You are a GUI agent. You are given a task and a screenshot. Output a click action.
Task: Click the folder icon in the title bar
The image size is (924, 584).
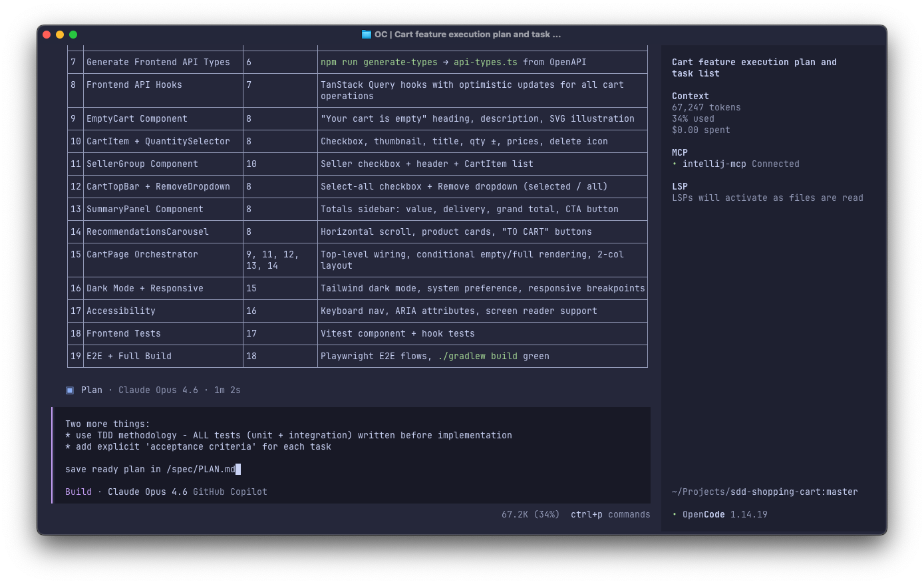366,35
